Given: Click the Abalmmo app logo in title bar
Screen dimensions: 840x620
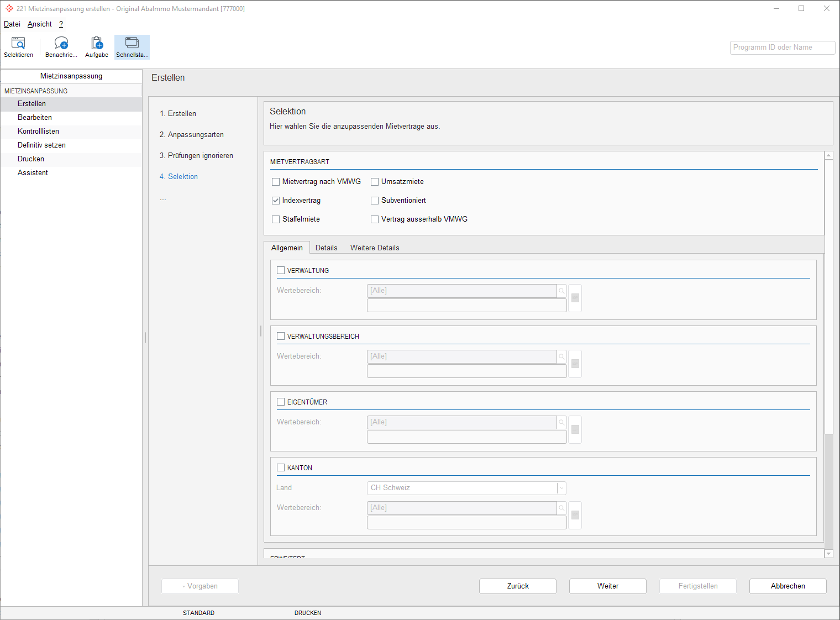Looking at the screenshot, I should point(9,8).
